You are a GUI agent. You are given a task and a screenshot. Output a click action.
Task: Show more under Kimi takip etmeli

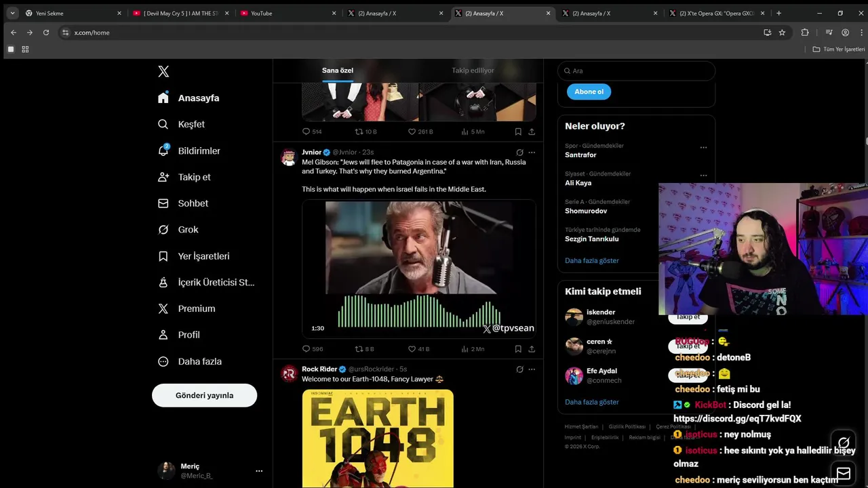point(592,402)
